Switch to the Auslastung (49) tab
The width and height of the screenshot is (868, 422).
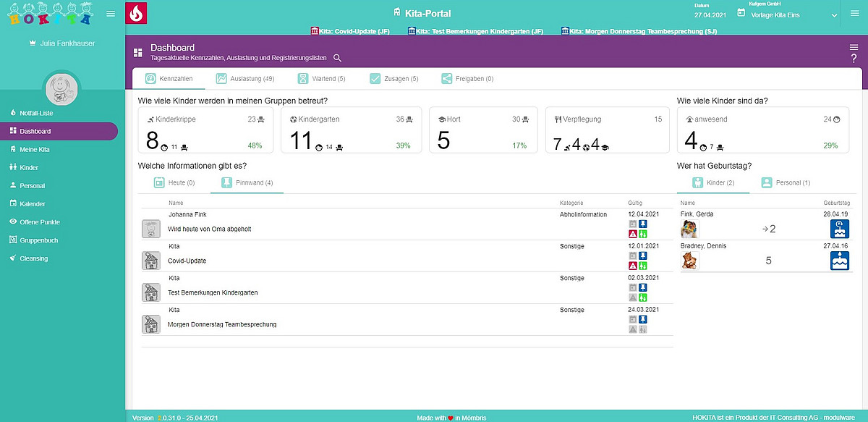(244, 78)
